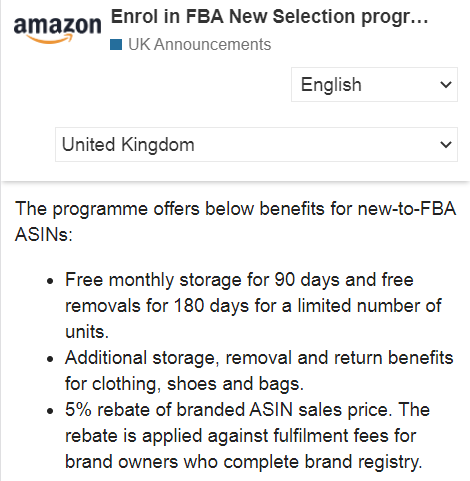Click the chevron arrow beside English
Screen dimensions: 470x481
pyautogui.click(x=446, y=85)
